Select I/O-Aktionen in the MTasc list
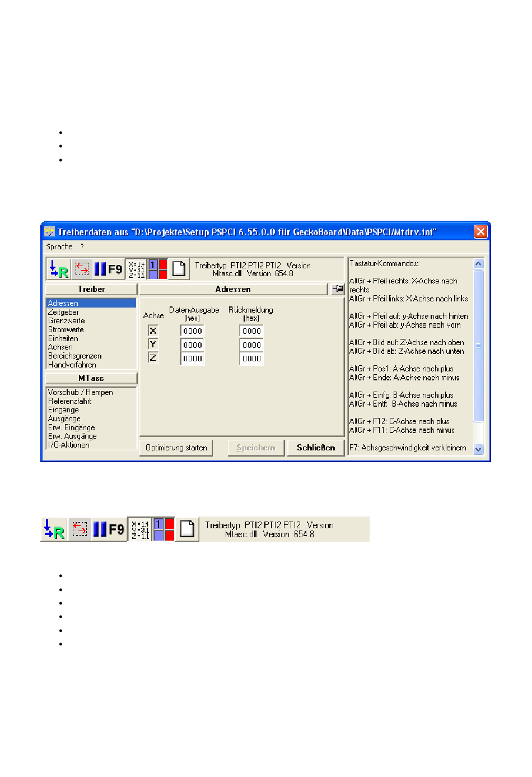The width and height of the screenshot is (532, 777). [x=91, y=445]
